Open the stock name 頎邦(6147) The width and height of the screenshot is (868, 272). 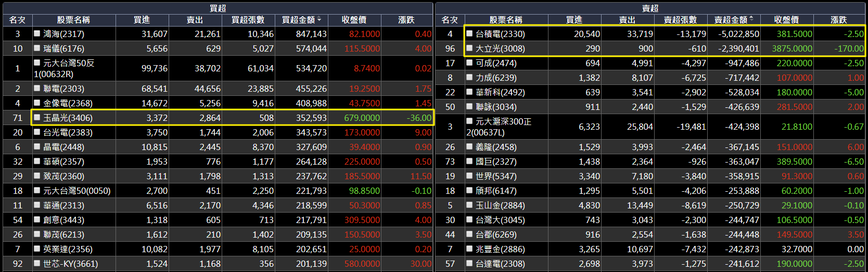(496, 191)
